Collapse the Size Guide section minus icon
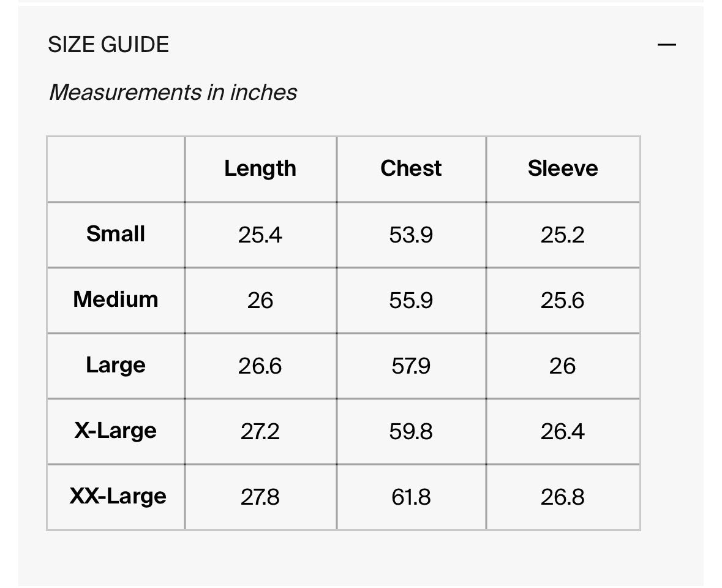Image resolution: width=722 pixels, height=588 pixels. [666, 45]
